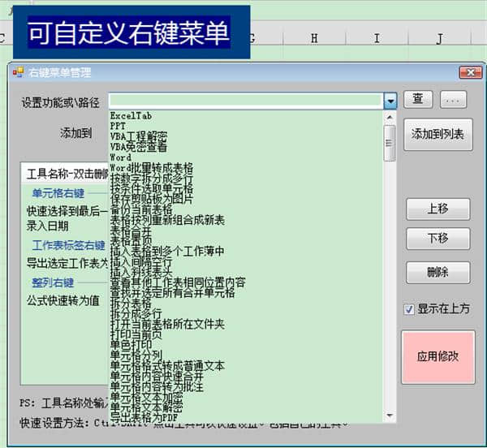Select the Word entry in the list
487x448 pixels.
(x=120, y=157)
